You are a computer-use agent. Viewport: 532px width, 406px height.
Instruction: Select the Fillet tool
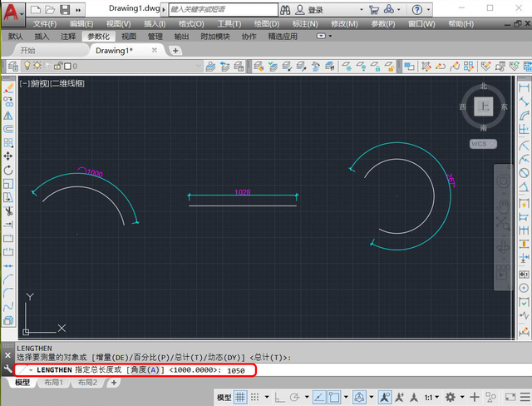[8, 293]
